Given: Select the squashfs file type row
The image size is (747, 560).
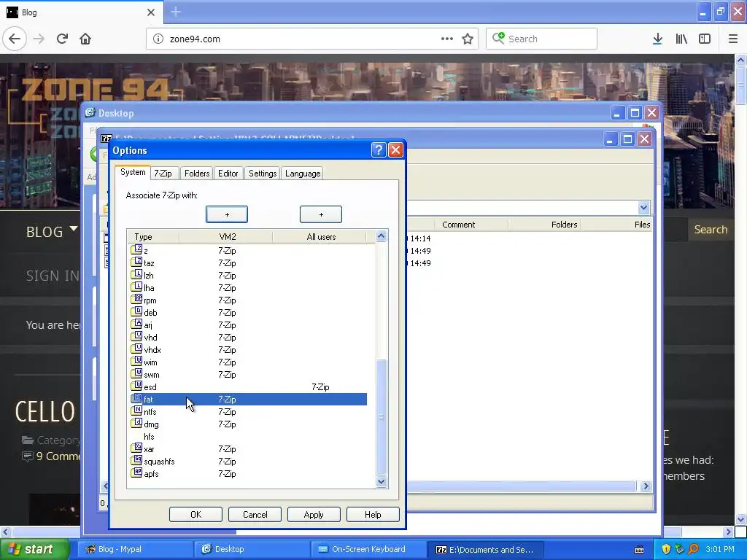Looking at the screenshot, I should click(x=248, y=461).
